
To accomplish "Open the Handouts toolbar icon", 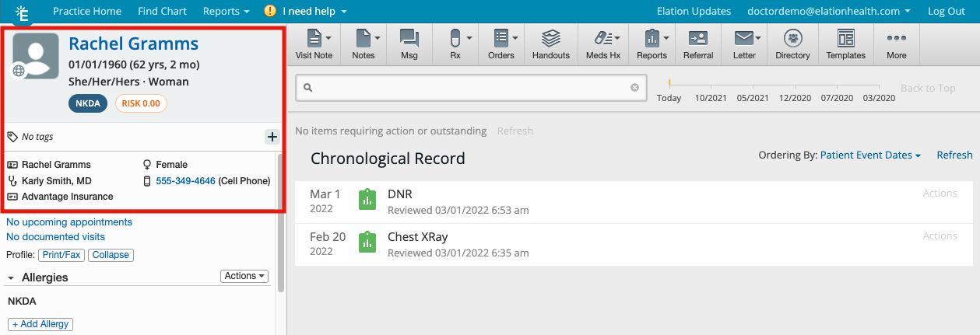I will click(x=551, y=44).
